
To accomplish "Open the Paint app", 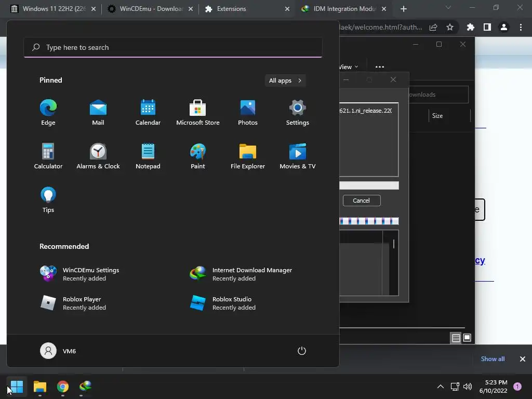I will click(x=198, y=156).
